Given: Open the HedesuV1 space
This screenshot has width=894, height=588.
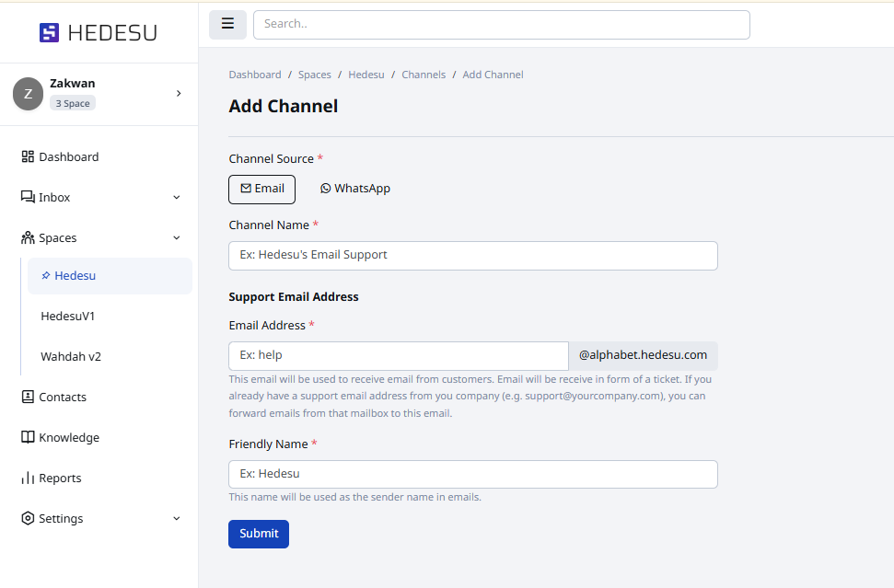Looking at the screenshot, I should 68,316.
